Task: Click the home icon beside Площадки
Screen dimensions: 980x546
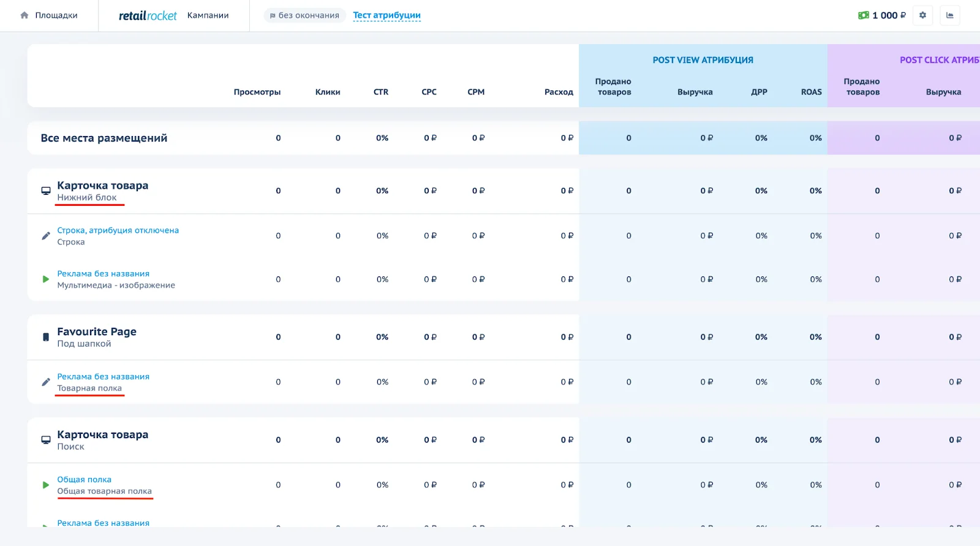Action: [24, 15]
